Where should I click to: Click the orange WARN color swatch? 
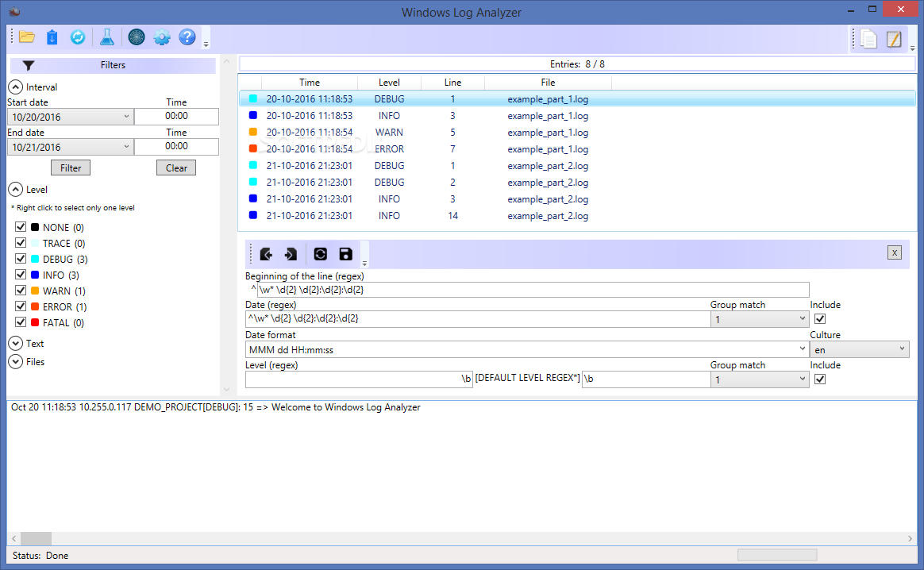tap(35, 291)
